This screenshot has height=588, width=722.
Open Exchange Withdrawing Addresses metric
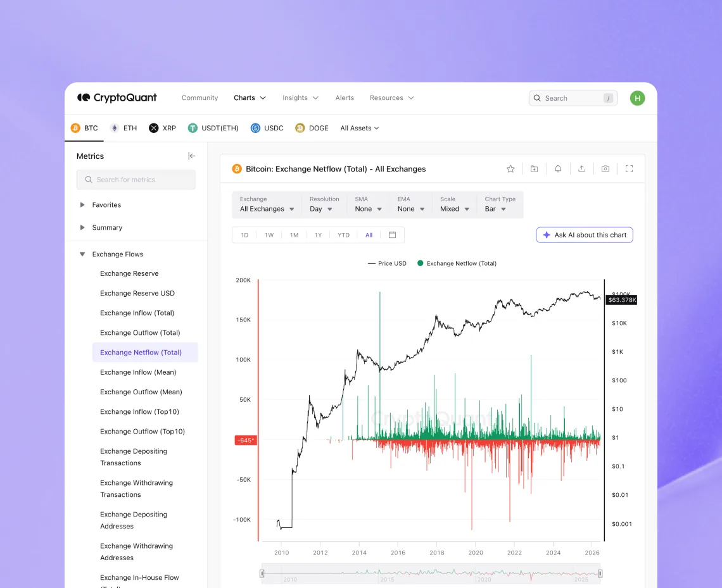pos(136,552)
